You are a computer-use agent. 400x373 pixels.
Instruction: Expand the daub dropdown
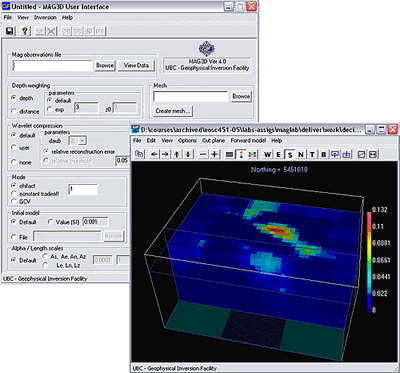82,141
